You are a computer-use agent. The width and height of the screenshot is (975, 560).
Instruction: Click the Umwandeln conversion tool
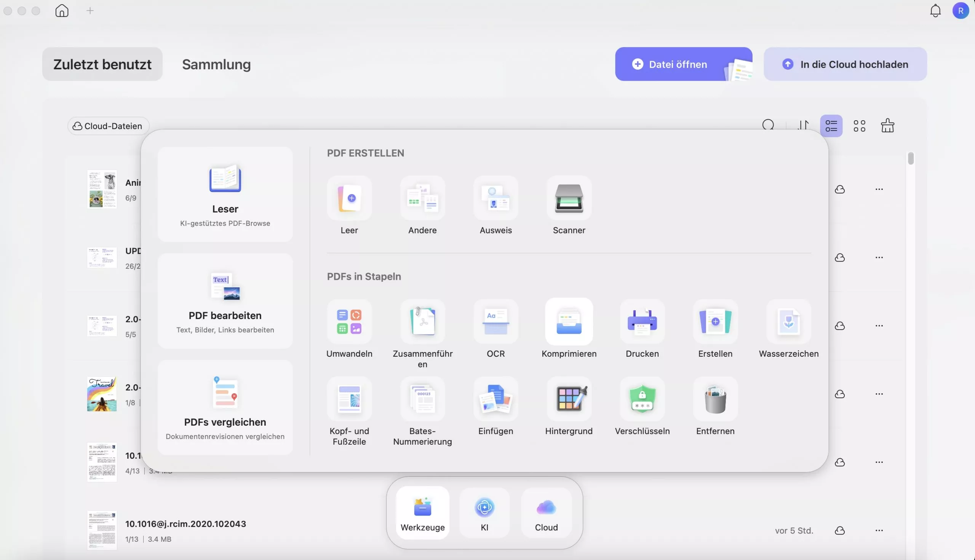point(349,322)
